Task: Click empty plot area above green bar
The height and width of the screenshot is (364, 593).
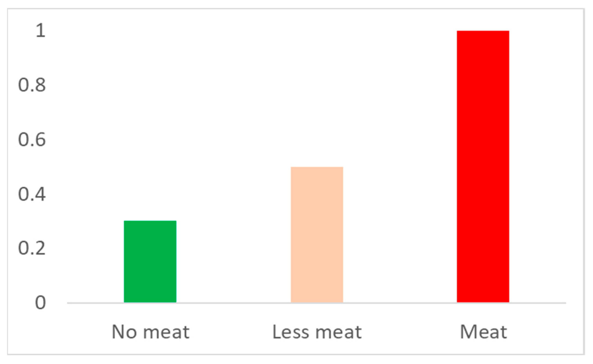Action: 150,136
